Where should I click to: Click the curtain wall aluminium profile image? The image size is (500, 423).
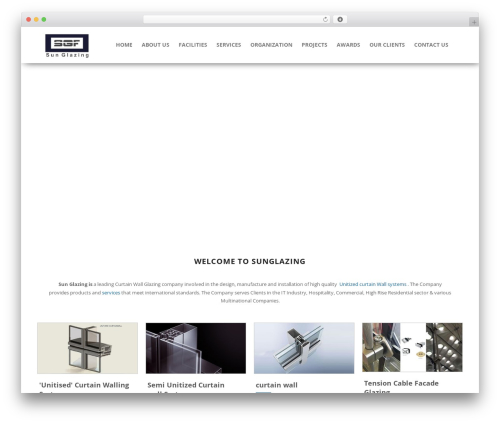click(x=304, y=348)
